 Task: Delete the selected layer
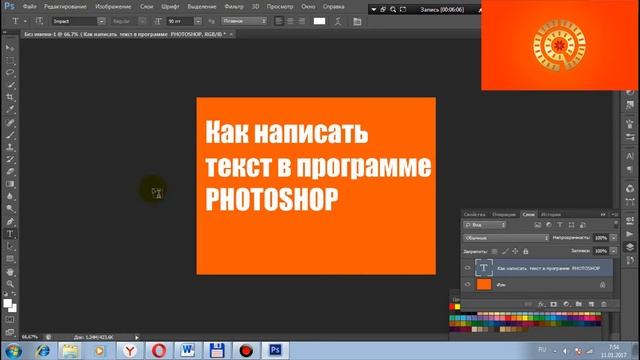(604, 304)
